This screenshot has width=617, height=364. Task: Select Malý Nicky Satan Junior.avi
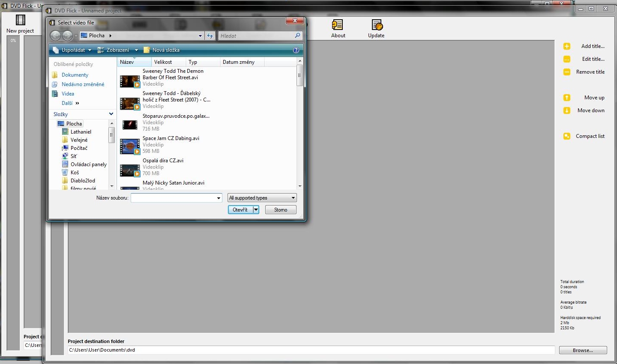pos(174,183)
